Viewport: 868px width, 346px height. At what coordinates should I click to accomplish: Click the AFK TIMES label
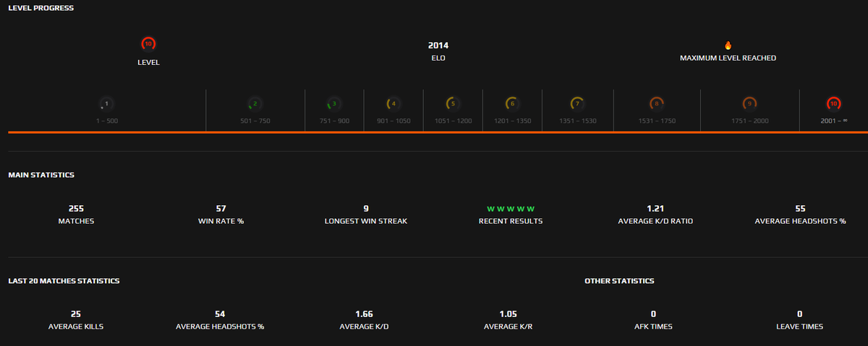pyautogui.click(x=654, y=326)
